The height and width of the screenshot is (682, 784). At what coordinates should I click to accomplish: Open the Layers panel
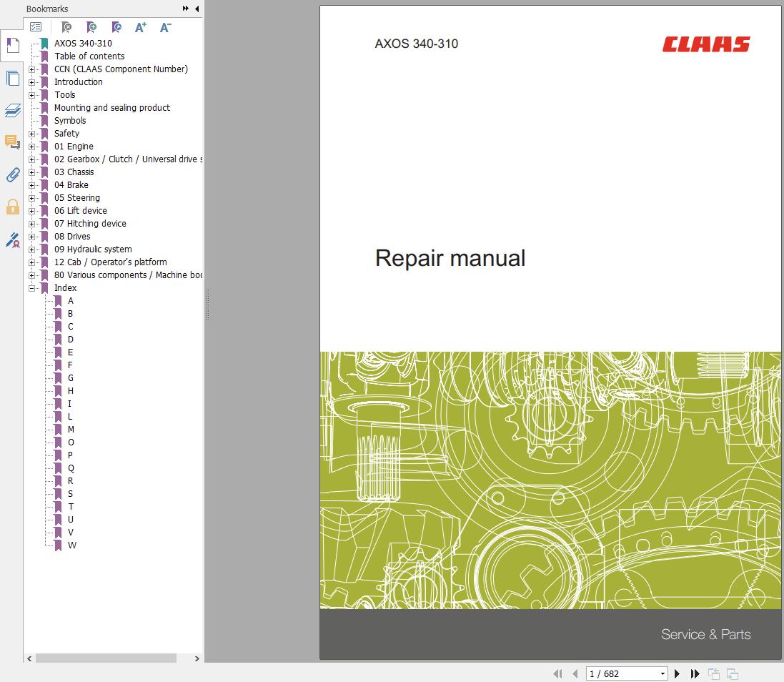click(x=12, y=110)
